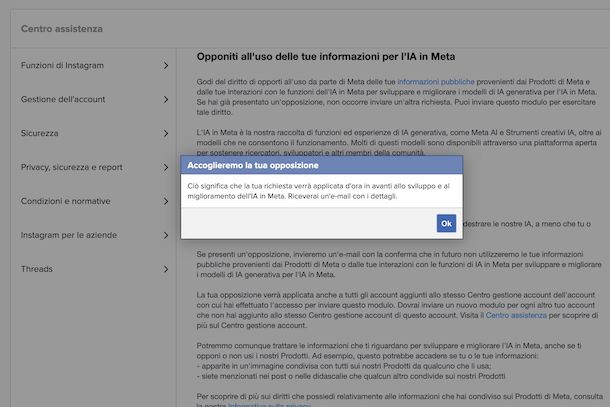Click paragraph starting L'IA in Meta è
This screenshot has width=610, height=407.
(x=399, y=142)
